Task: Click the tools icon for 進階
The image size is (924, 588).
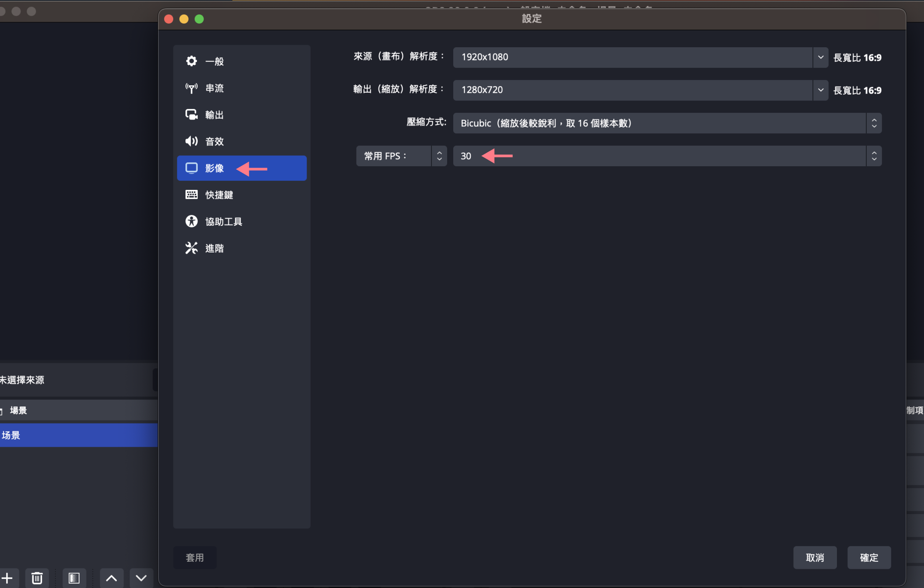Action: tap(191, 248)
